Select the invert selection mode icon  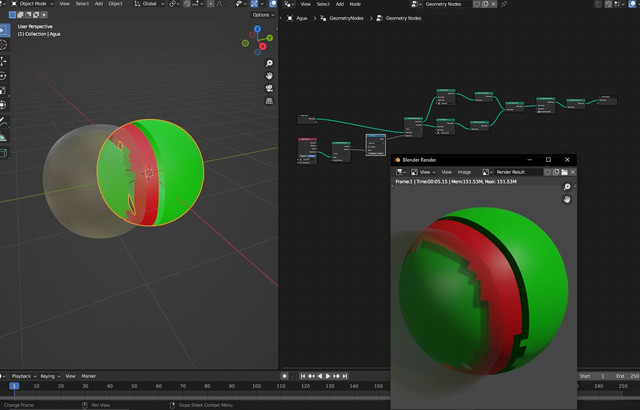click(36, 15)
